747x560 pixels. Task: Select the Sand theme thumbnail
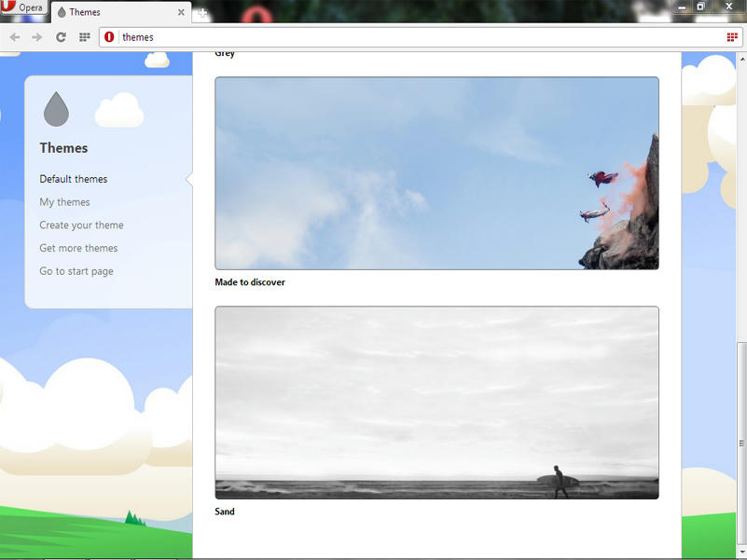(436, 403)
